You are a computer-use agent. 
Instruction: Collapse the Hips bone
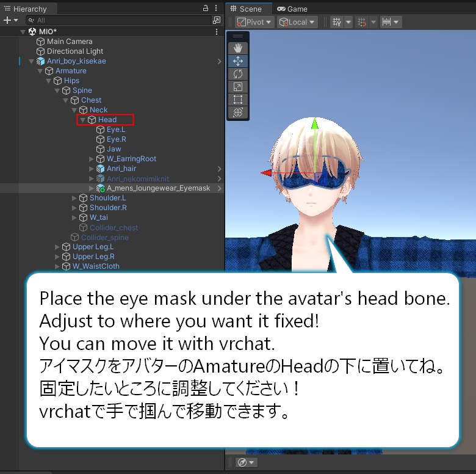click(x=48, y=81)
